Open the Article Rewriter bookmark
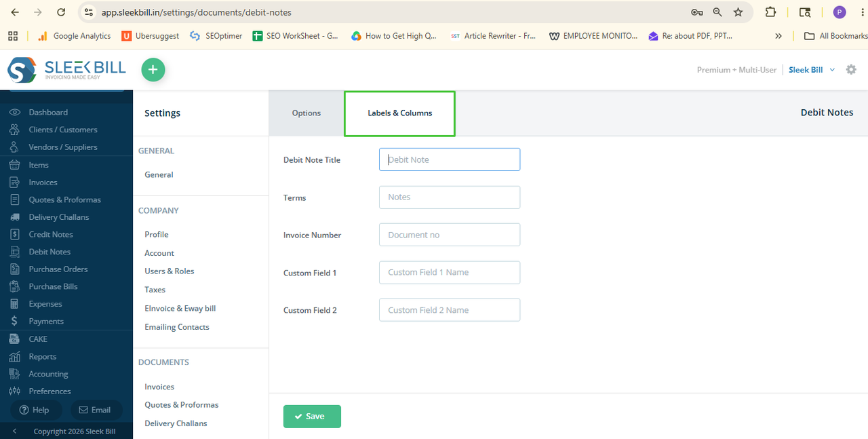This screenshot has width=868, height=439. 493,36
